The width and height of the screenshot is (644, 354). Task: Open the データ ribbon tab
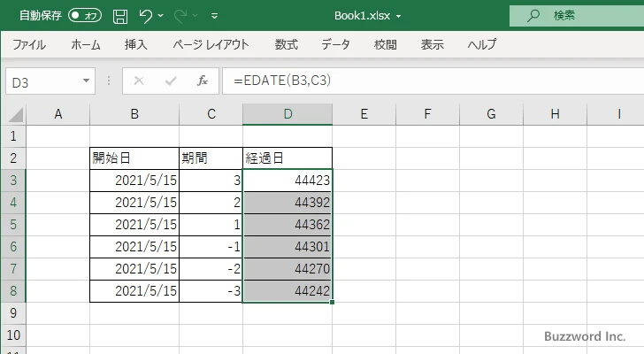pyautogui.click(x=335, y=44)
